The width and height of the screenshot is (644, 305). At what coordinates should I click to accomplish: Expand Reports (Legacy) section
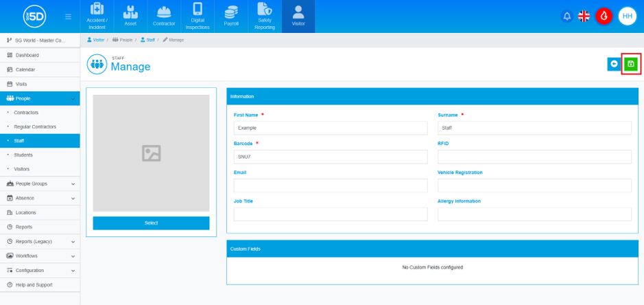click(x=40, y=242)
